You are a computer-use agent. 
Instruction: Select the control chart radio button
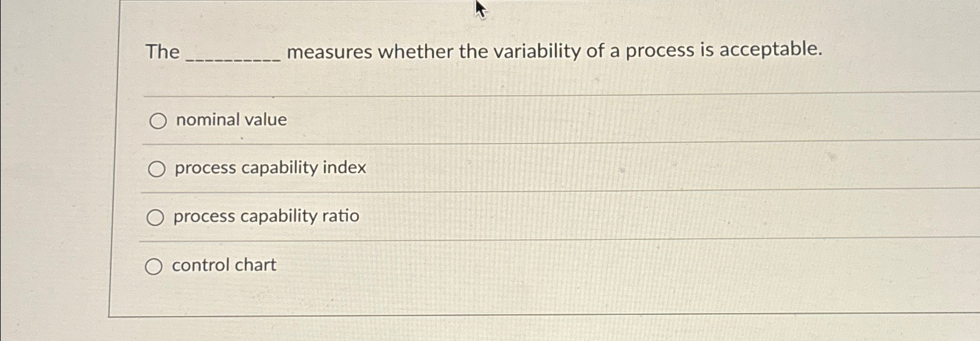(155, 267)
